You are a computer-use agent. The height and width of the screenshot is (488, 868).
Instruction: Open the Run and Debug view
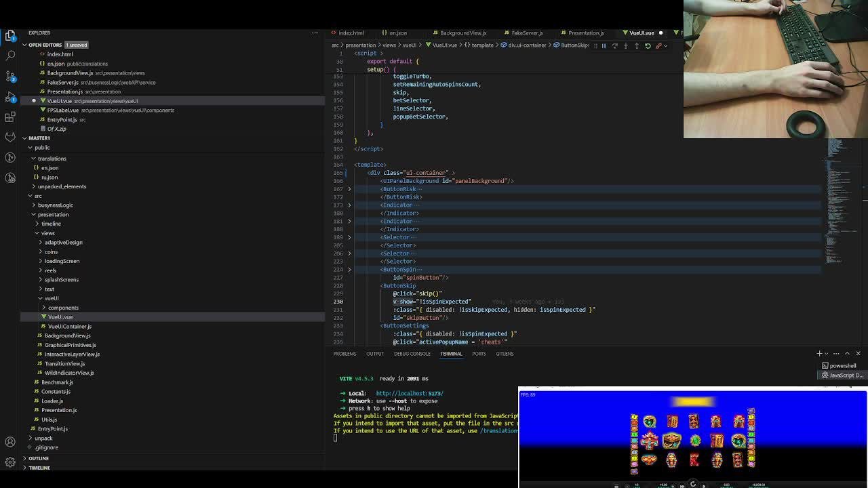(10, 96)
